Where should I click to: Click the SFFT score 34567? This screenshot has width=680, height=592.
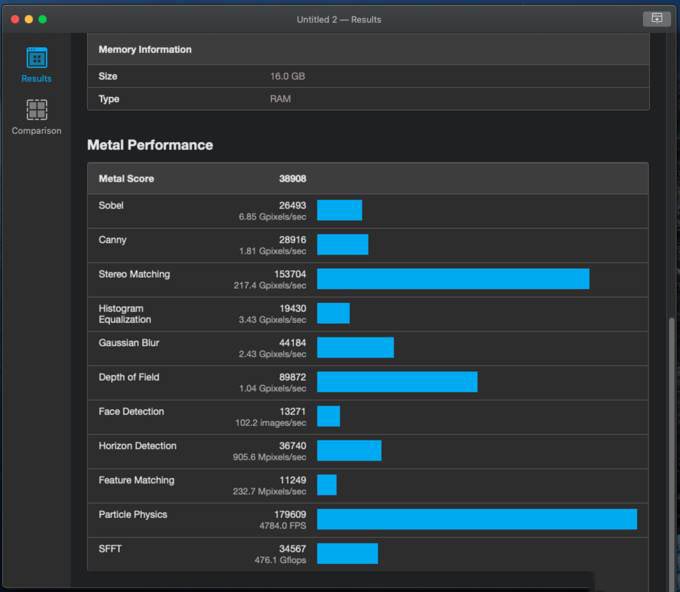[293, 549]
